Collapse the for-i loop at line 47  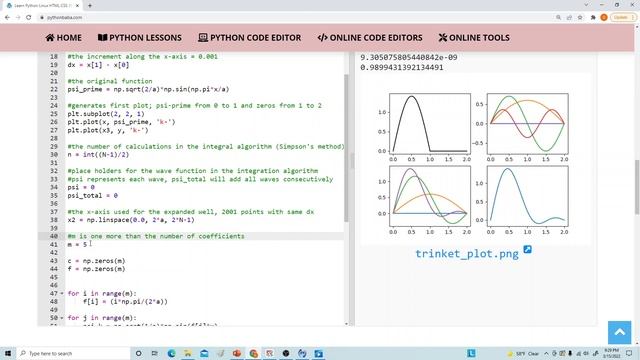(x=62, y=293)
